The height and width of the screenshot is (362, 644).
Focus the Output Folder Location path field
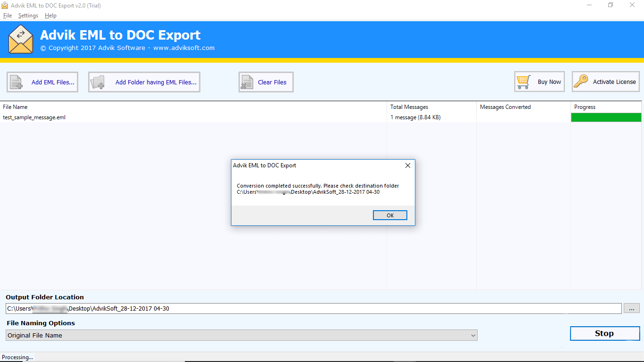click(314, 309)
